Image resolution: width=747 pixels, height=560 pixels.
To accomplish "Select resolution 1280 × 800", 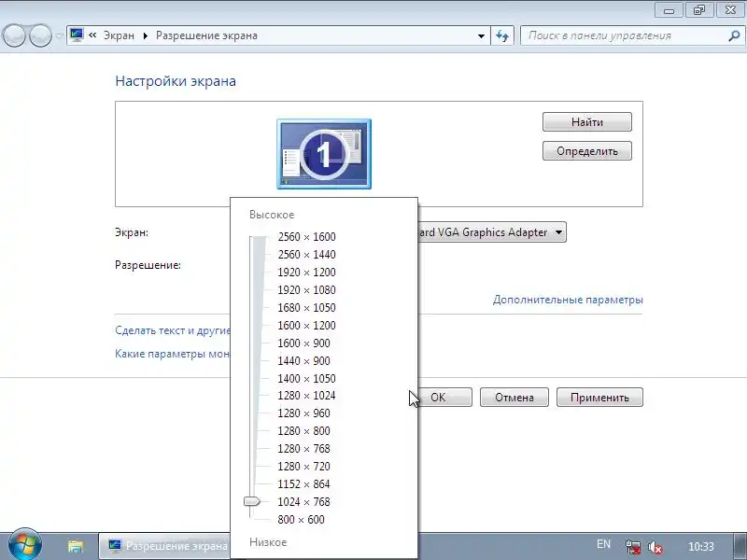I will click(304, 430).
